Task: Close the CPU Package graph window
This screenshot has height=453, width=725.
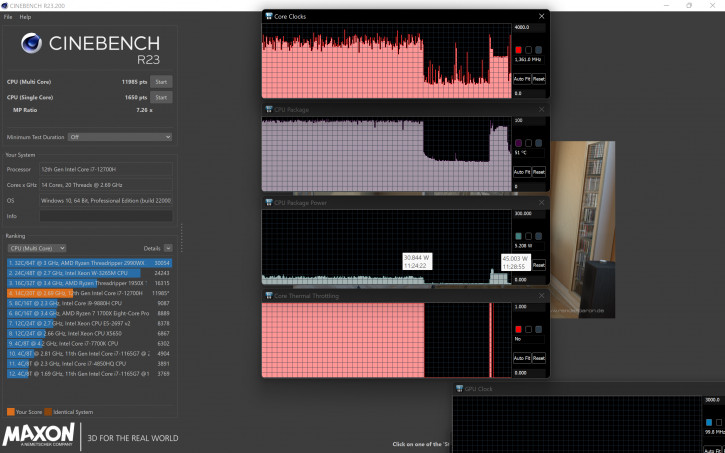Action: tap(541, 110)
